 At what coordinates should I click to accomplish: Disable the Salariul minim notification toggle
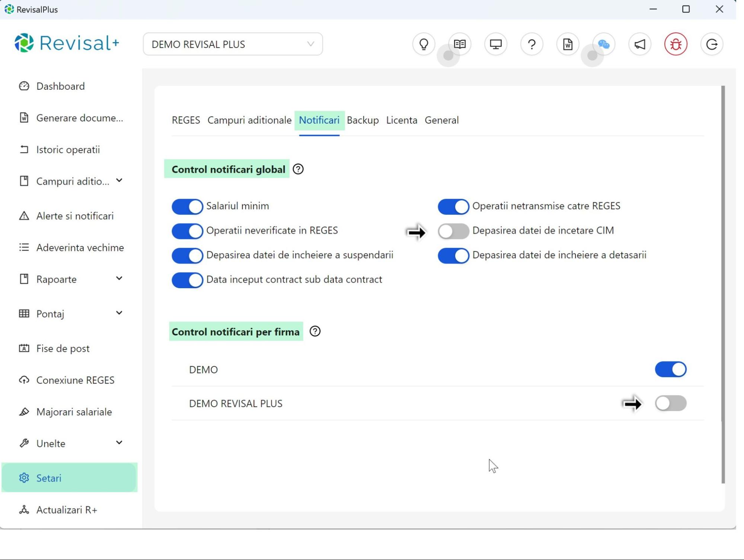187,207
